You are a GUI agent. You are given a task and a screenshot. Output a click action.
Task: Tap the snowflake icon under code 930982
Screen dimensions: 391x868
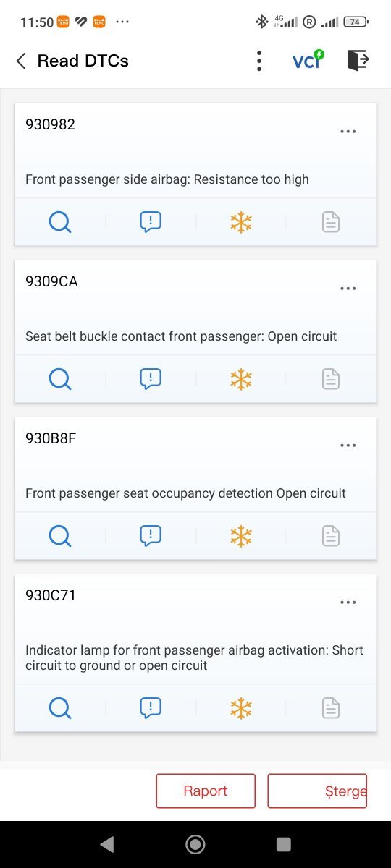[x=240, y=222]
